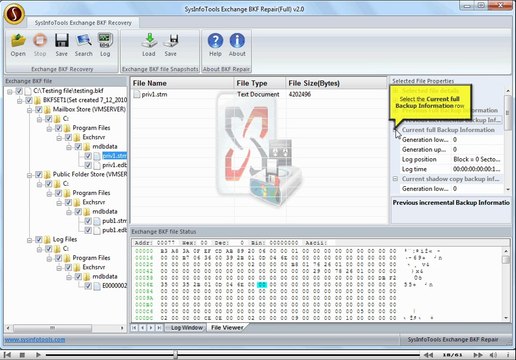Collapse the Log Files node
This screenshot has height=360, width=516.
click(30, 240)
